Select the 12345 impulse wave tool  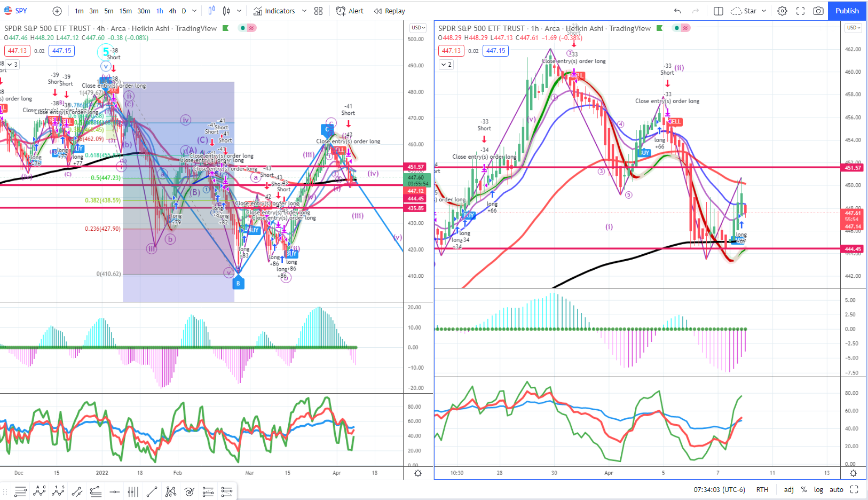(58, 491)
